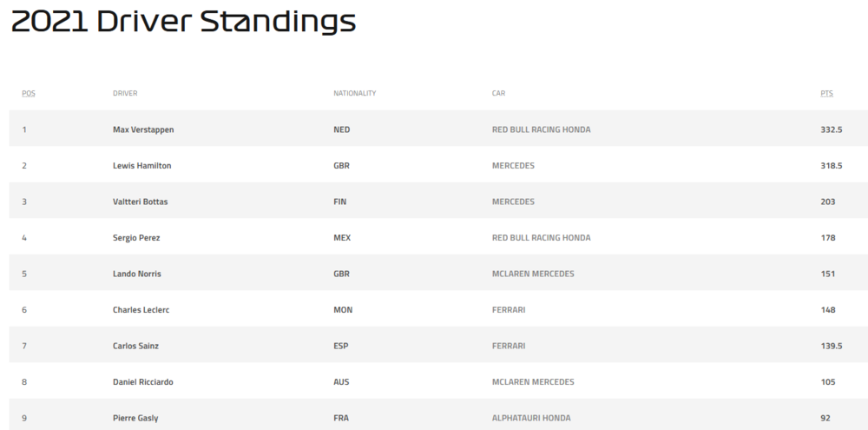Screen dimensions: 868x430
Task: Click Ferrari team link in Leclerc row
Action: click(508, 309)
